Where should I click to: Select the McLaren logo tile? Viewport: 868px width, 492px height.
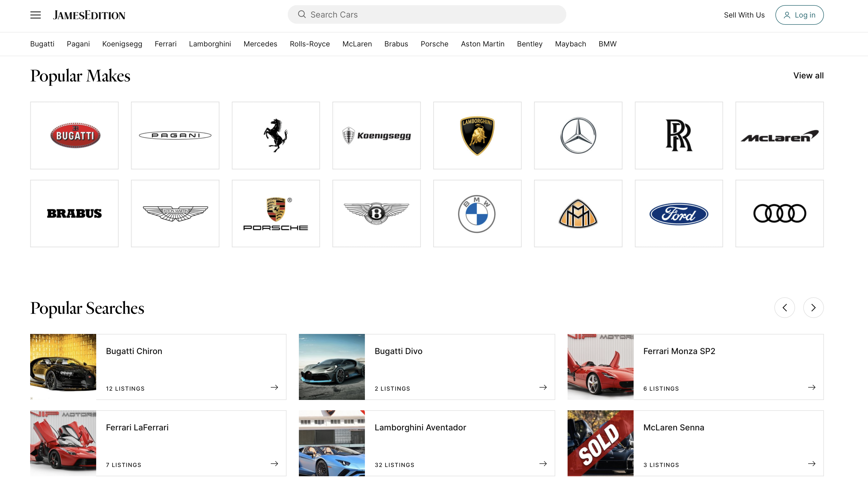tap(780, 135)
